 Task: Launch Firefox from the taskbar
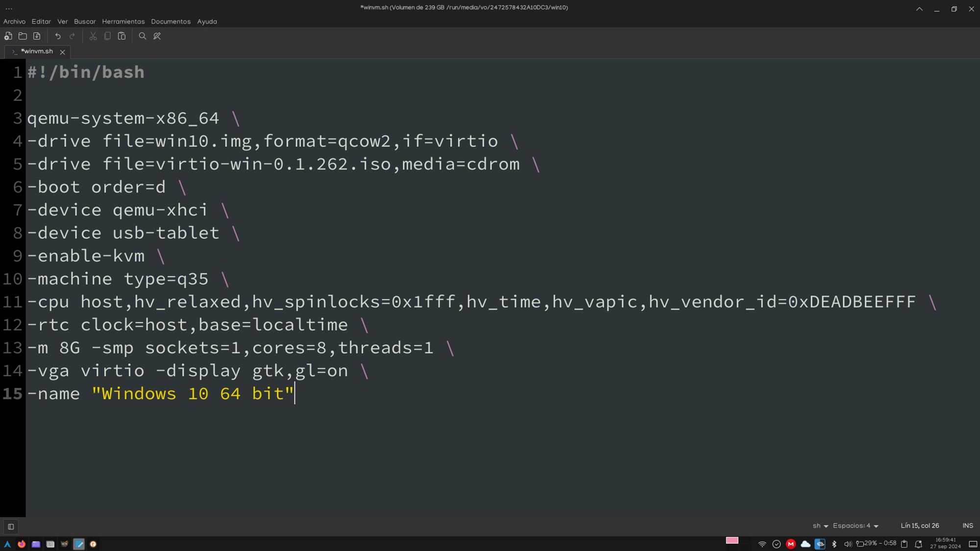(22, 544)
